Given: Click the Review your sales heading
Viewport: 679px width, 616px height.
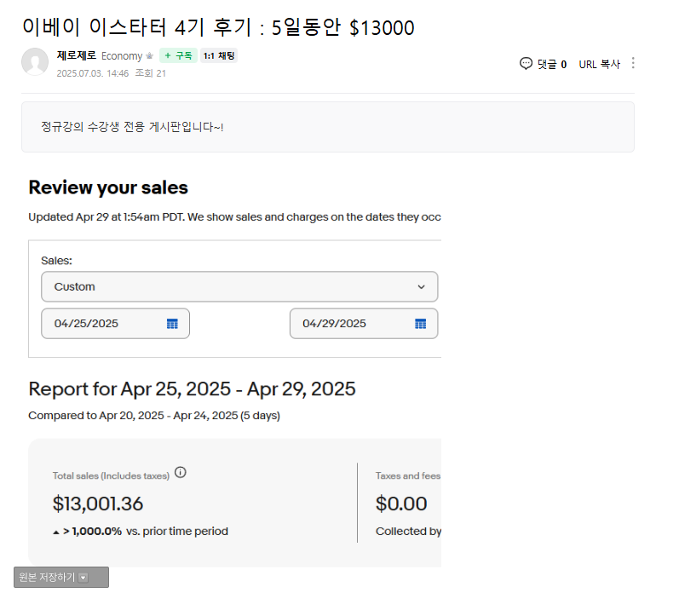Looking at the screenshot, I should pyautogui.click(x=108, y=187).
